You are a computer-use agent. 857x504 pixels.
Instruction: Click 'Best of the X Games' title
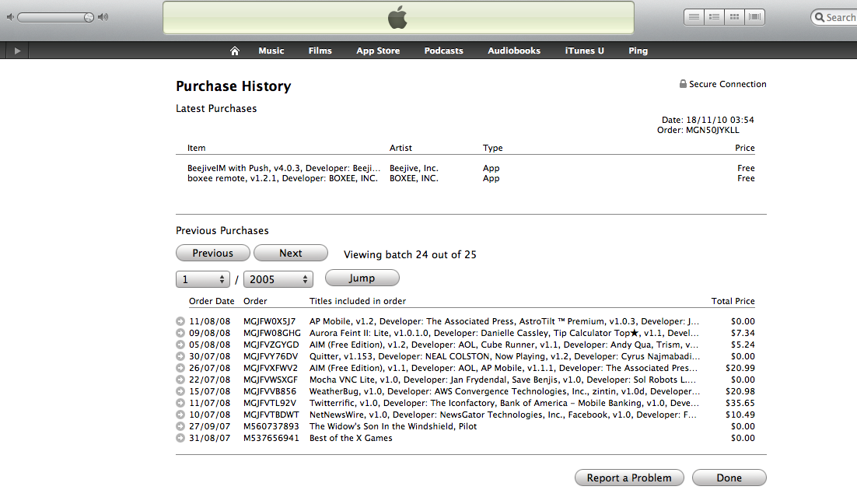coord(351,438)
